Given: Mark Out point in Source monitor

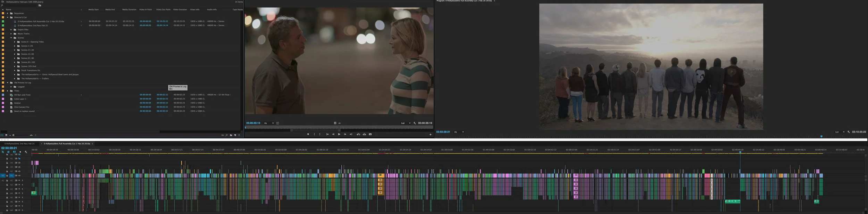Looking at the screenshot, I should [x=320, y=134].
